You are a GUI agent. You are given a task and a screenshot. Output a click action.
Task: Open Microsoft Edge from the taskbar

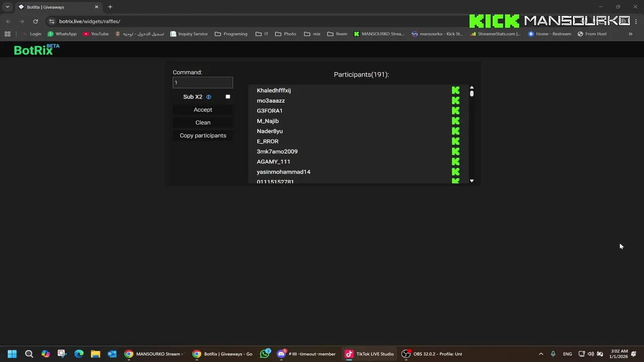pyautogui.click(x=79, y=354)
